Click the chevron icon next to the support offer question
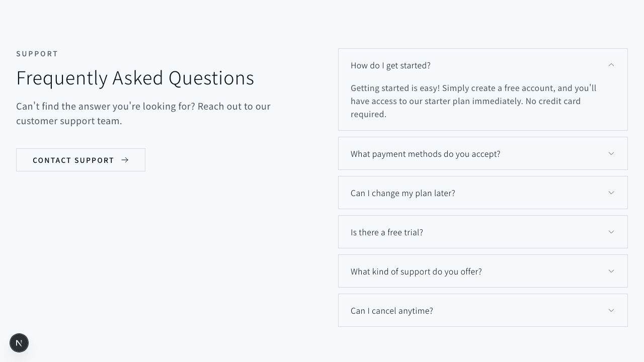Viewport: 644px width, 362px height. point(611,271)
